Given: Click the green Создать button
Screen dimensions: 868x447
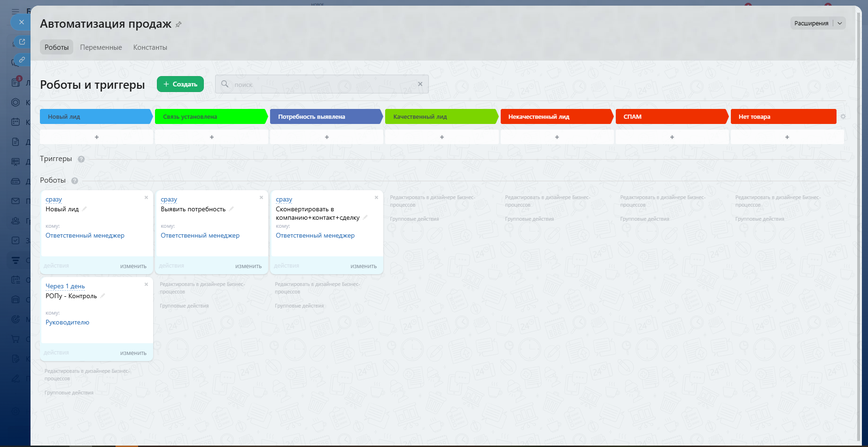Looking at the screenshot, I should pyautogui.click(x=180, y=84).
